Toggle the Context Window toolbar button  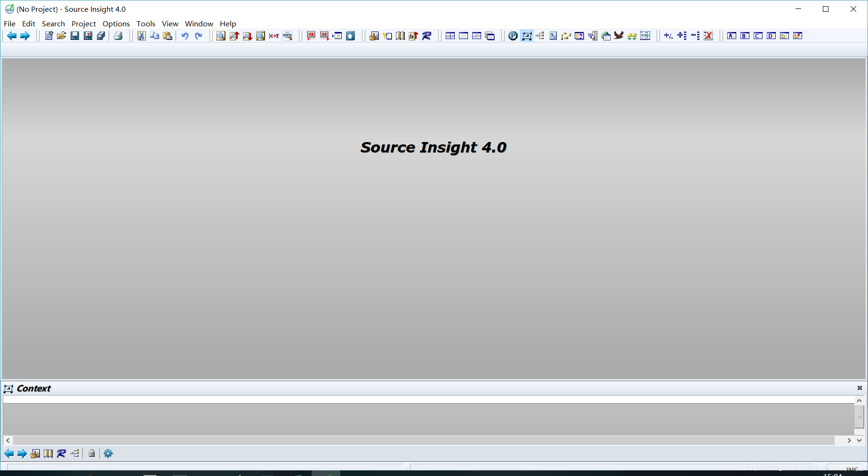click(527, 36)
